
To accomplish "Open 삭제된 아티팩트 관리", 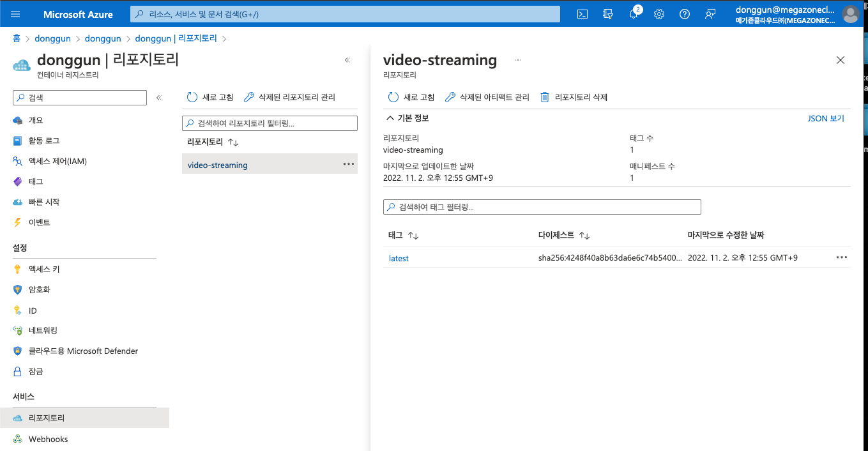I will tap(487, 97).
